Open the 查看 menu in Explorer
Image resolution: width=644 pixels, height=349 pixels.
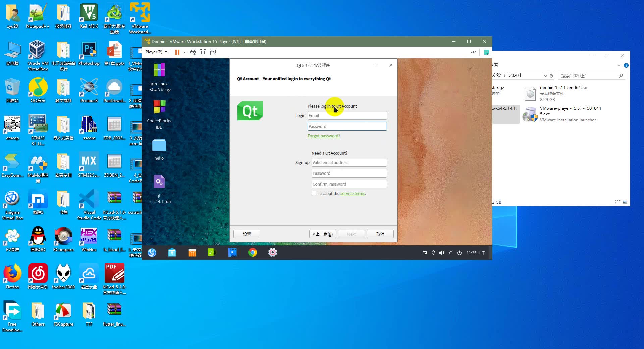(x=495, y=65)
